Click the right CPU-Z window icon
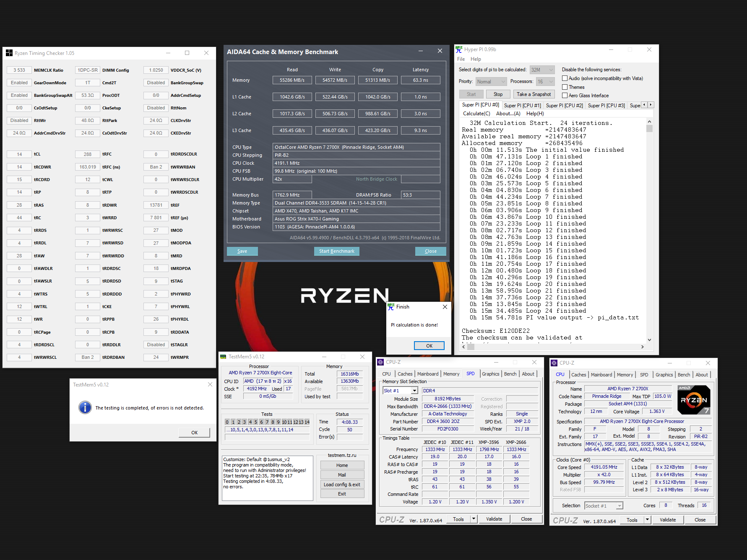 click(x=554, y=363)
